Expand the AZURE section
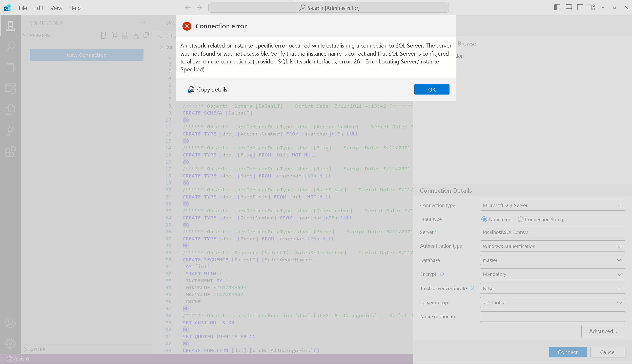The height and width of the screenshot is (364, 632). (x=37, y=350)
